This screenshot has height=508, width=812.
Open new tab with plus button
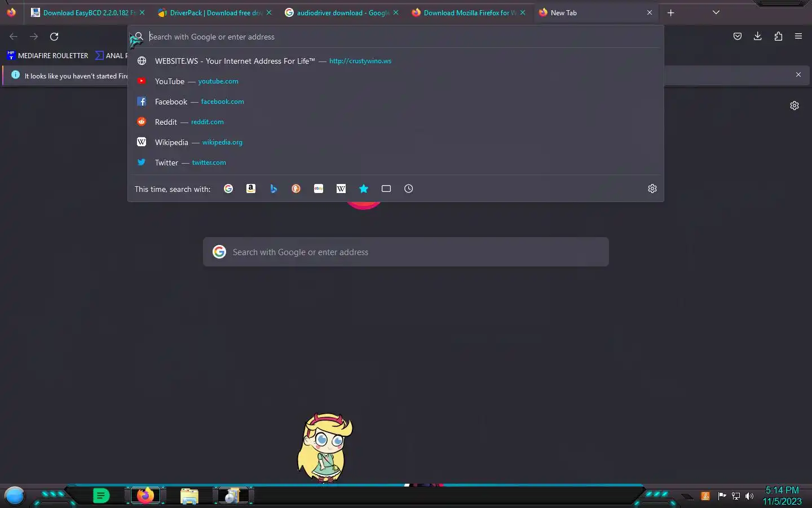(x=671, y=12)
